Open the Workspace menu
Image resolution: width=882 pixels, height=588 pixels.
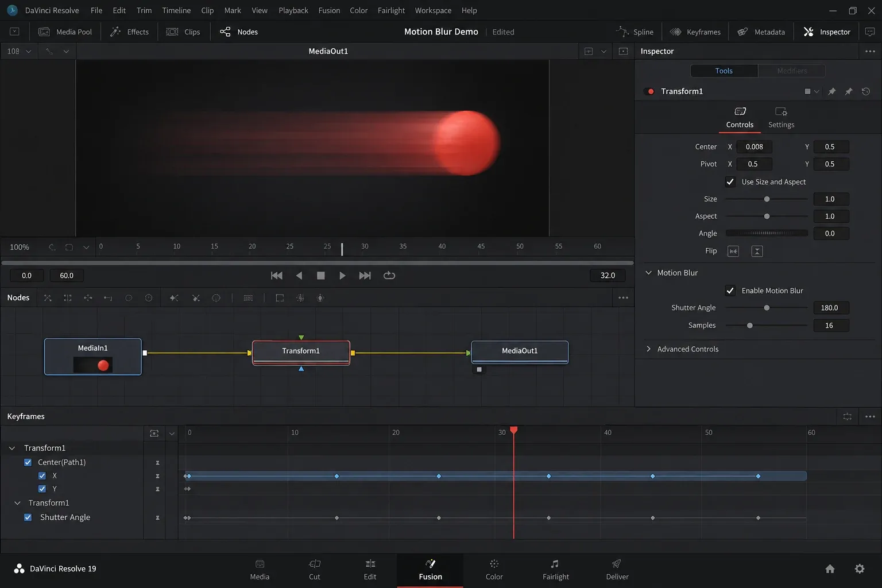[433, 10]
